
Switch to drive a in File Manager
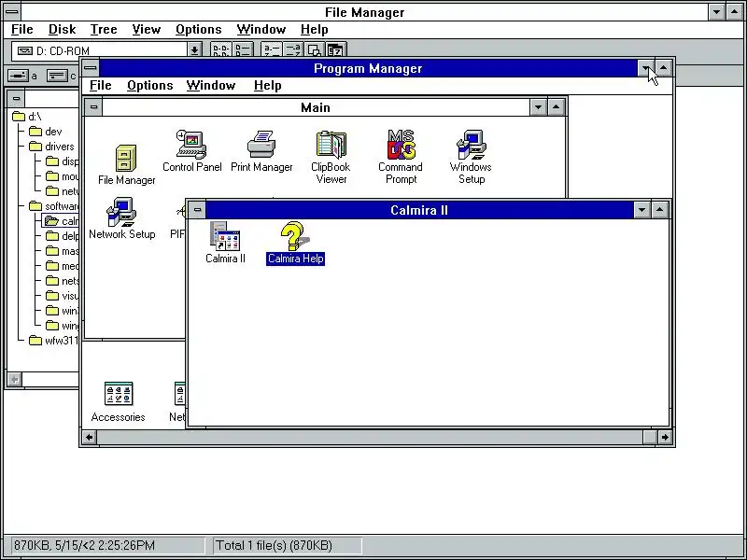[x=22, y=76]
